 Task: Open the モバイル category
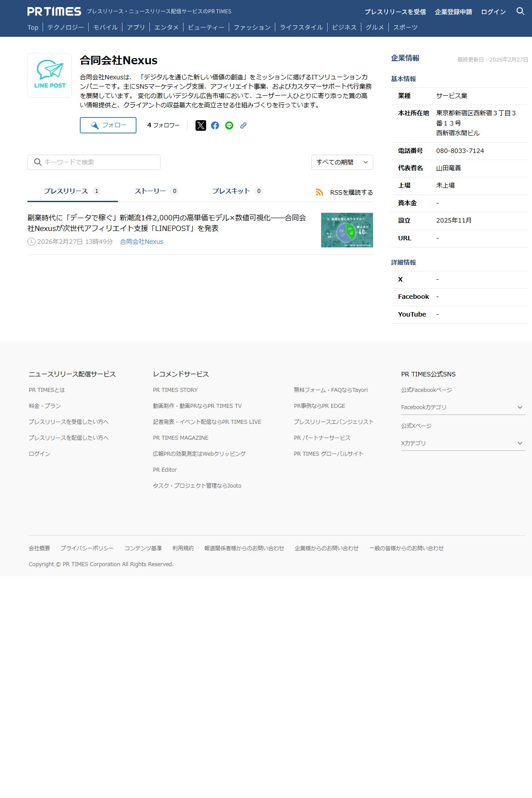coord(106,27)
